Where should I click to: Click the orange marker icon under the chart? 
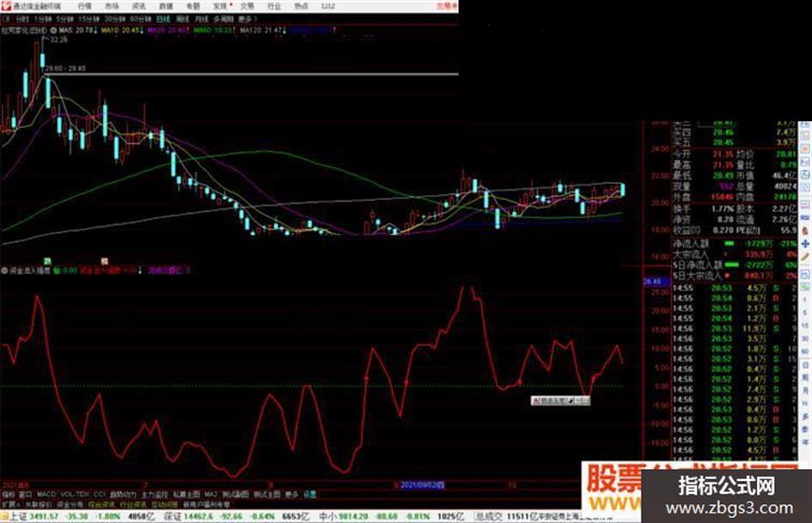tap(104, 261)
